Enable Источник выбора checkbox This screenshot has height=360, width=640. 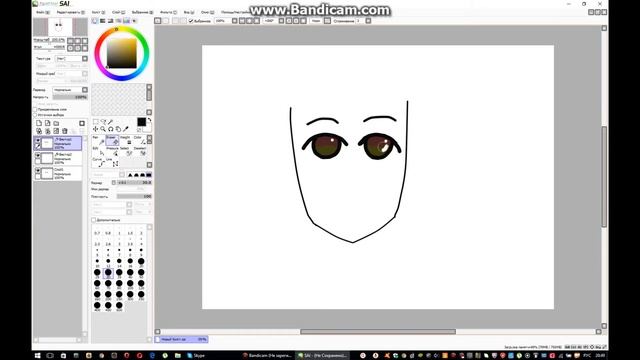(35, 115)
